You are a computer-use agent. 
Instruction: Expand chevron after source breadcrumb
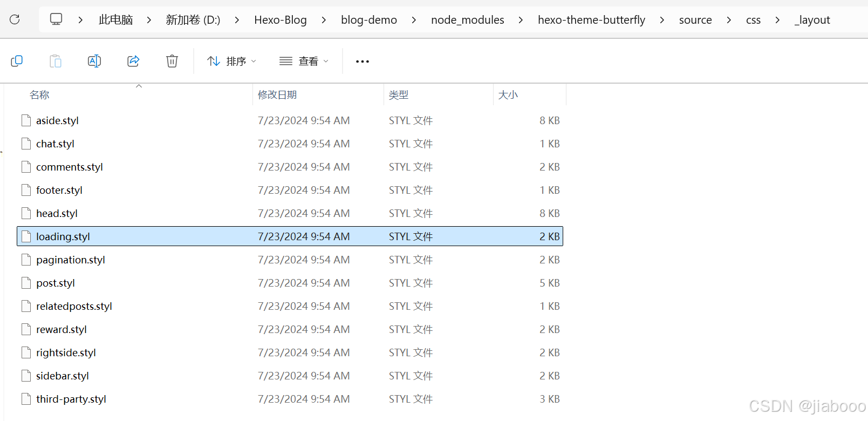729,20
